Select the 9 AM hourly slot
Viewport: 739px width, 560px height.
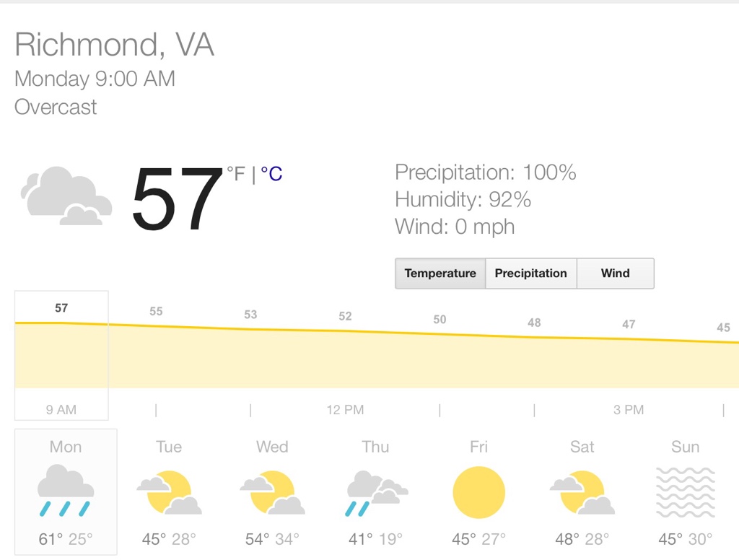click(x=61, y=410)
